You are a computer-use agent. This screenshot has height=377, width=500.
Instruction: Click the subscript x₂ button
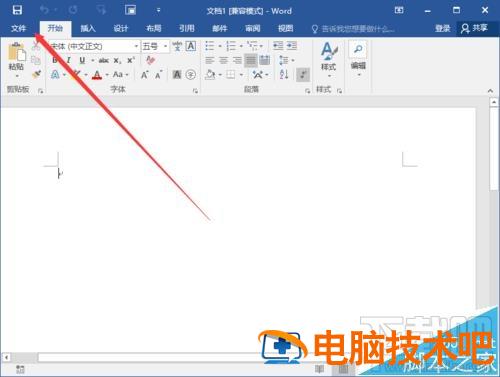[117, 61]
